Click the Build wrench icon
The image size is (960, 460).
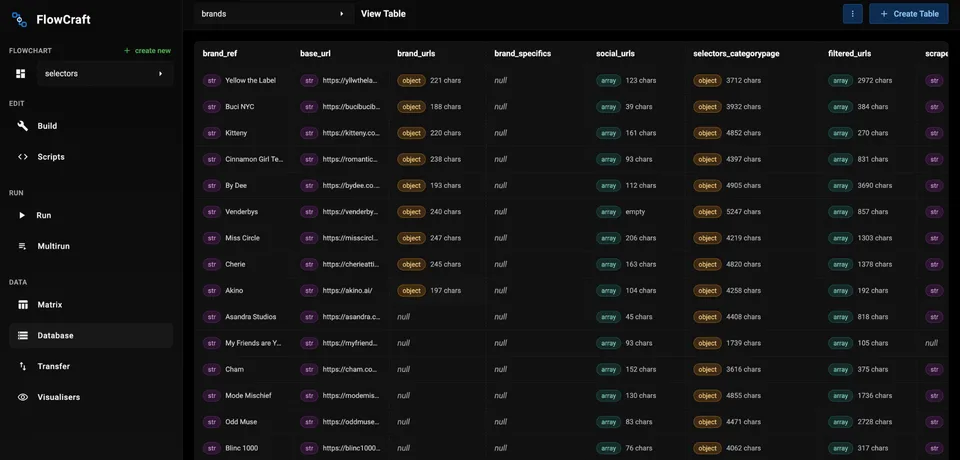pyautogui.click(x=23, y=126)
